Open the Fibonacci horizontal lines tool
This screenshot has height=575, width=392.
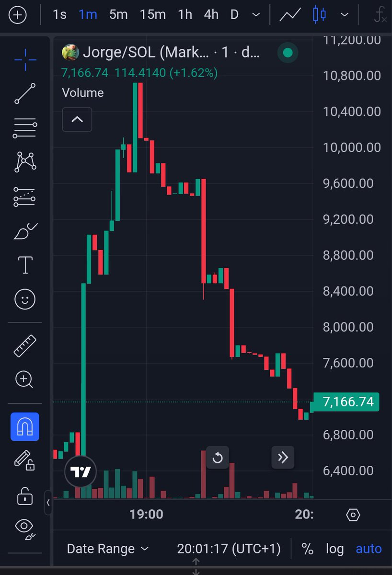point(25,128)
